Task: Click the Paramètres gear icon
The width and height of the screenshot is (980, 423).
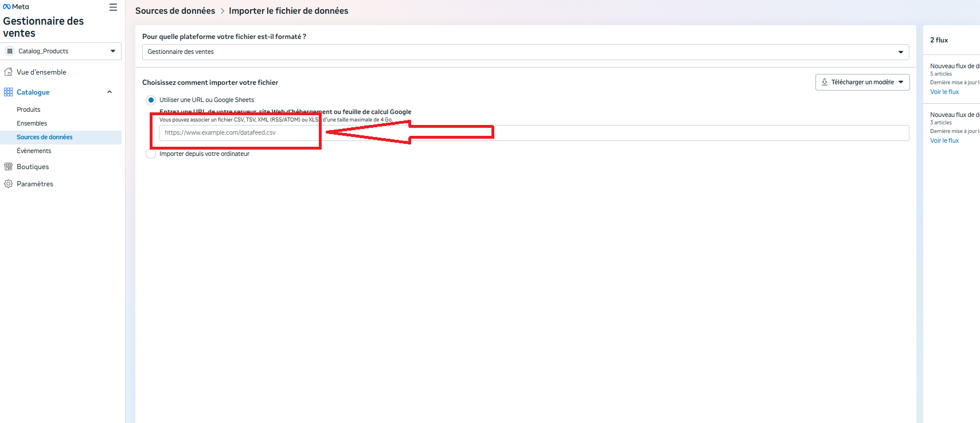Action: point(8,184)
